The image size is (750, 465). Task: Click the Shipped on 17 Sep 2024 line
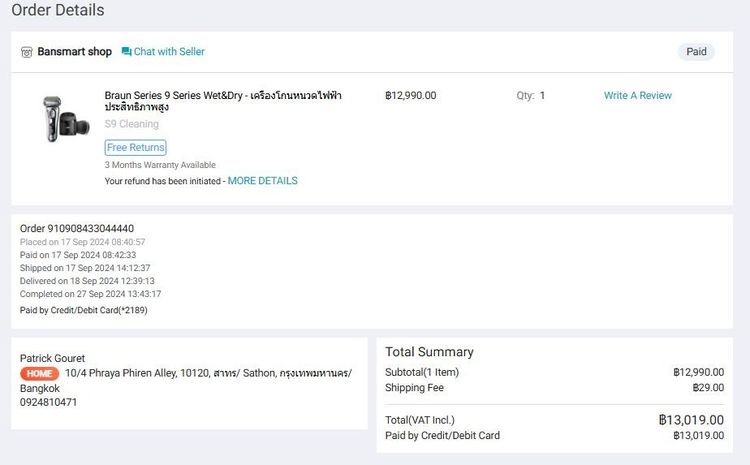coord(85,268)
